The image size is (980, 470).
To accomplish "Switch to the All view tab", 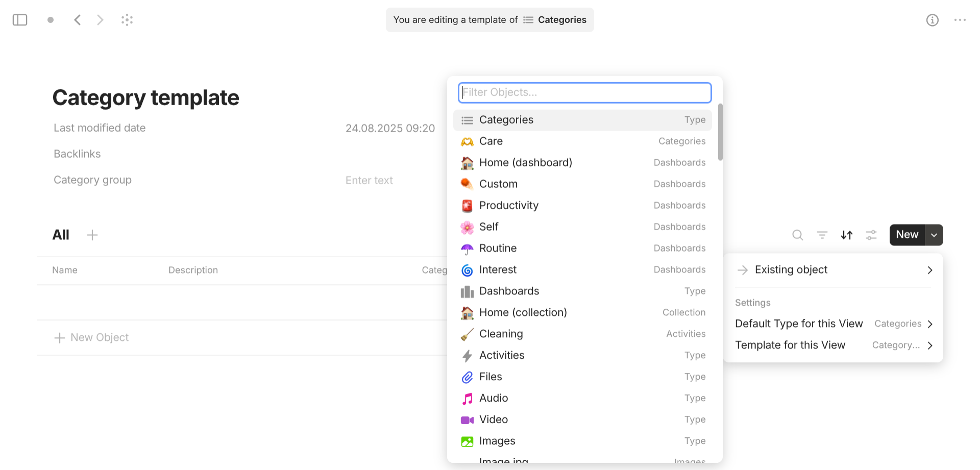I will pos(61,235).
